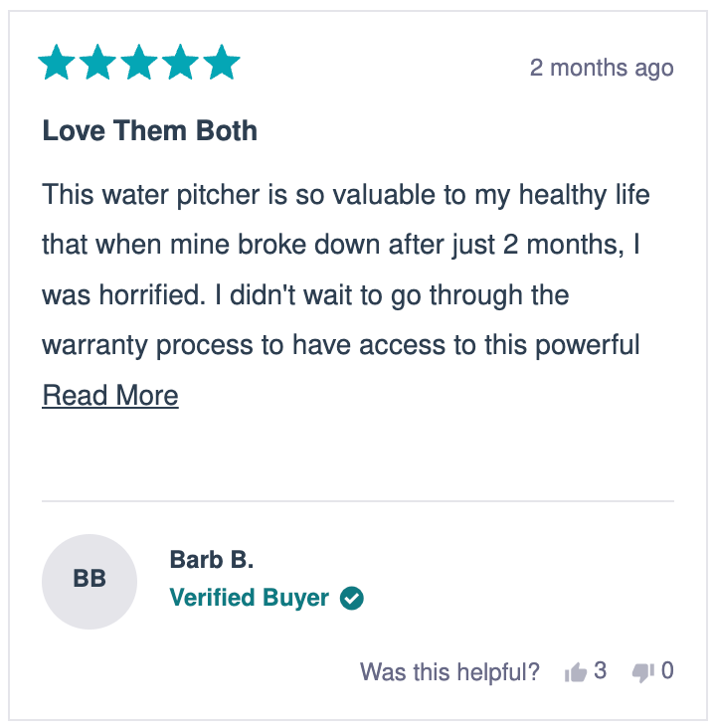Click the fourth rating star

pos(180,62)
